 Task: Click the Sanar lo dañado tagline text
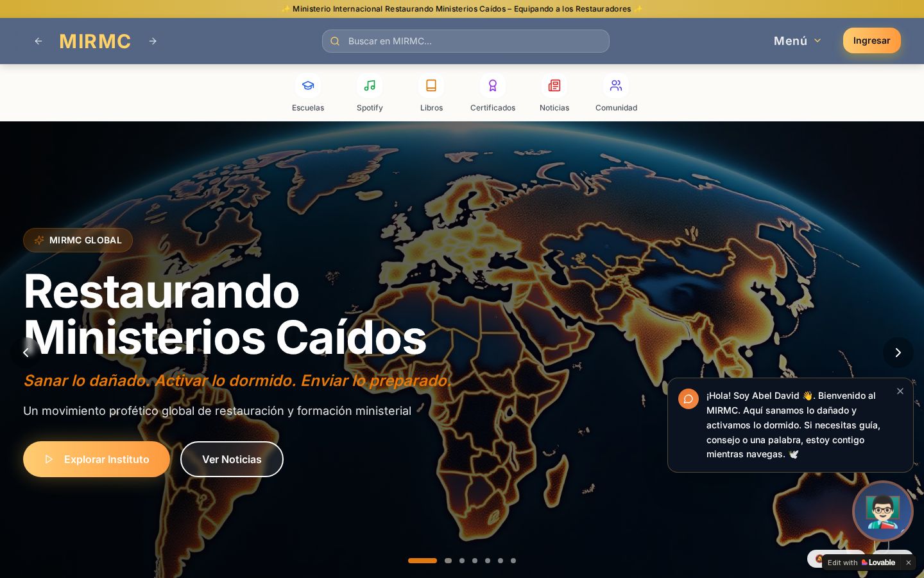click(x=237, y=380)
